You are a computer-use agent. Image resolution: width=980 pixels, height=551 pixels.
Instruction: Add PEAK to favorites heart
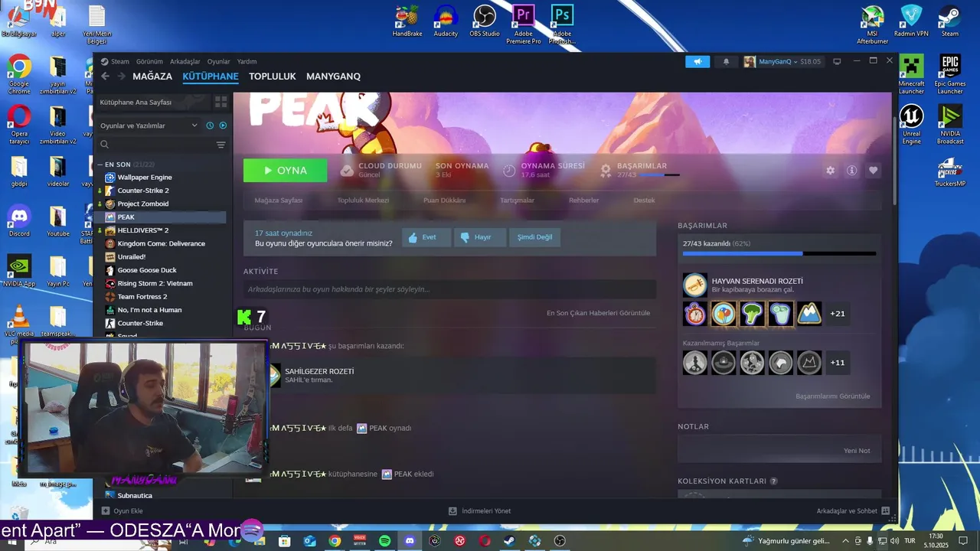point(873,170)
